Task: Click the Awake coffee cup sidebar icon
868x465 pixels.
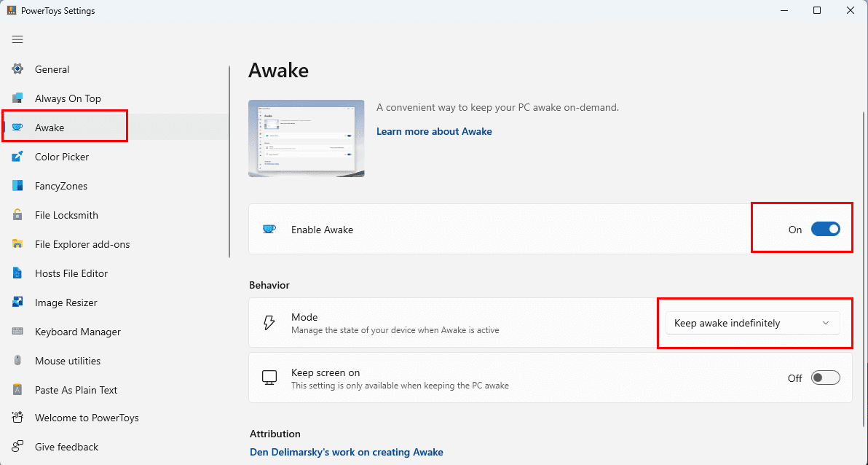Action: coord(17,128)
